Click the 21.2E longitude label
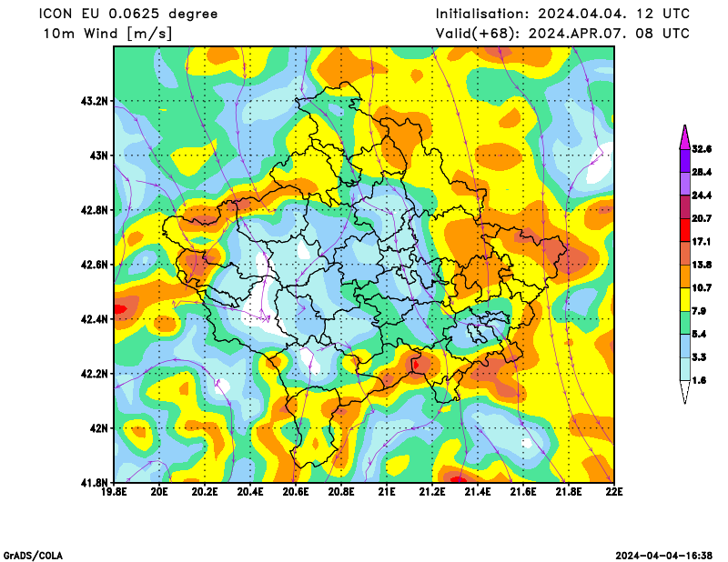The image size is (728, 562). pyautogui.click(x=432, y=492)
